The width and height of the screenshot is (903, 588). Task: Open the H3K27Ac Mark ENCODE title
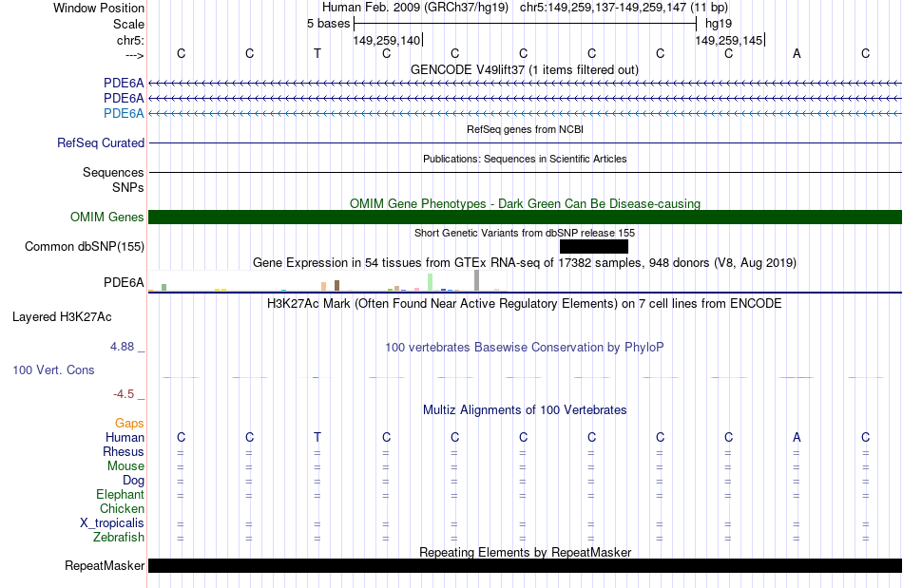525,304
